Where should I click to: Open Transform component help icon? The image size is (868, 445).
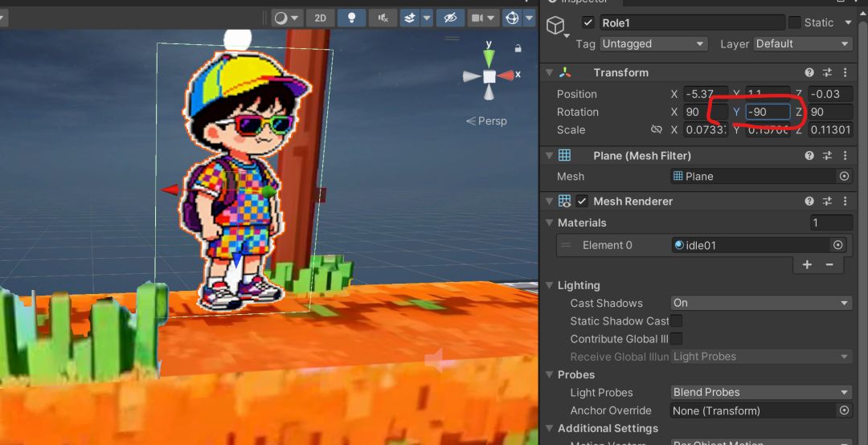point(809,72)
